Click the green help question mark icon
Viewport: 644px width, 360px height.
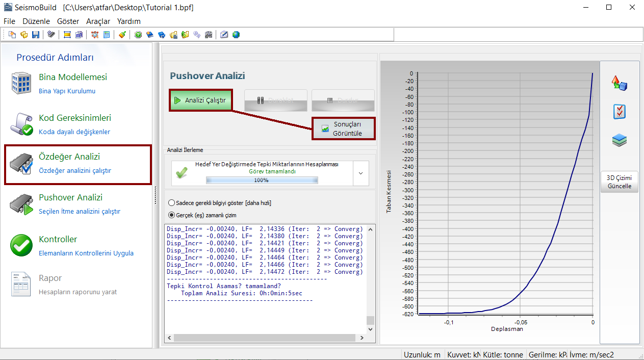click(x=138, y=35)
